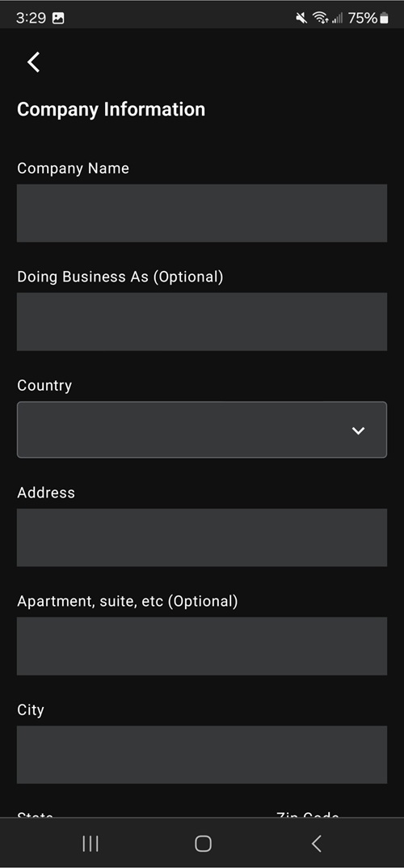Image resolution: width=404 pixels, height=868 pixels.
Task: Tap the battery icon in status bar
Action: tap(384, 19)
